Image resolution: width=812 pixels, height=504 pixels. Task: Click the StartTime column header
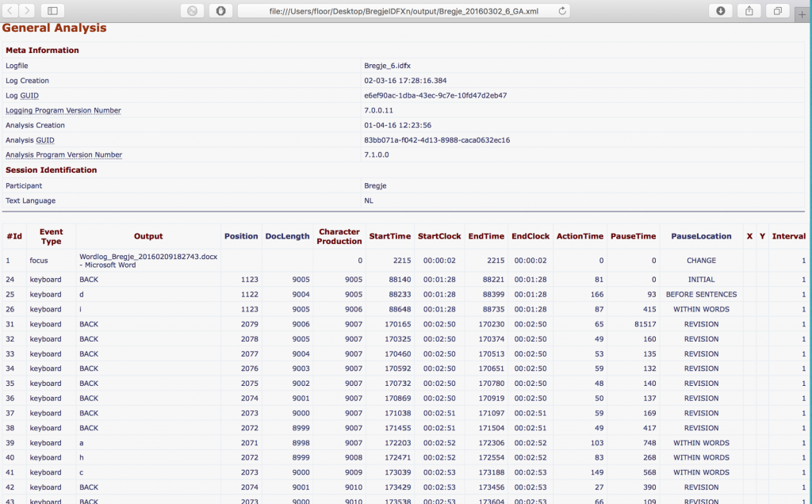(389, 236)
